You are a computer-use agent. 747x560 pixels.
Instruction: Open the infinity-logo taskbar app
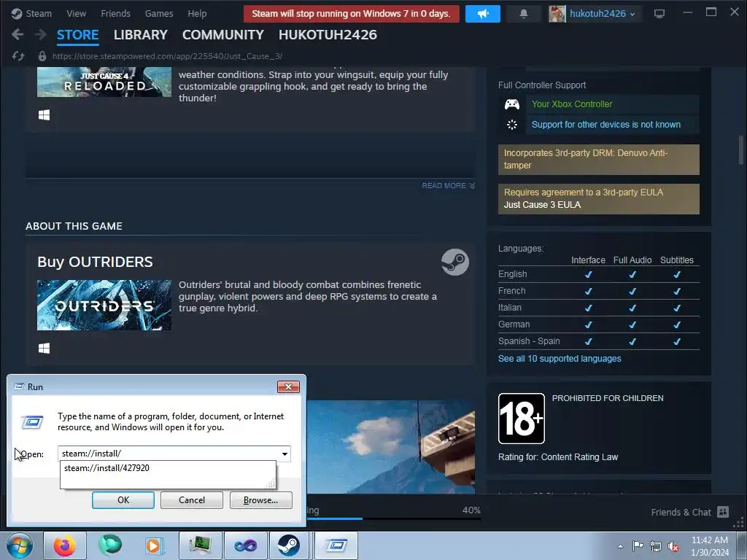pos(245,545)
